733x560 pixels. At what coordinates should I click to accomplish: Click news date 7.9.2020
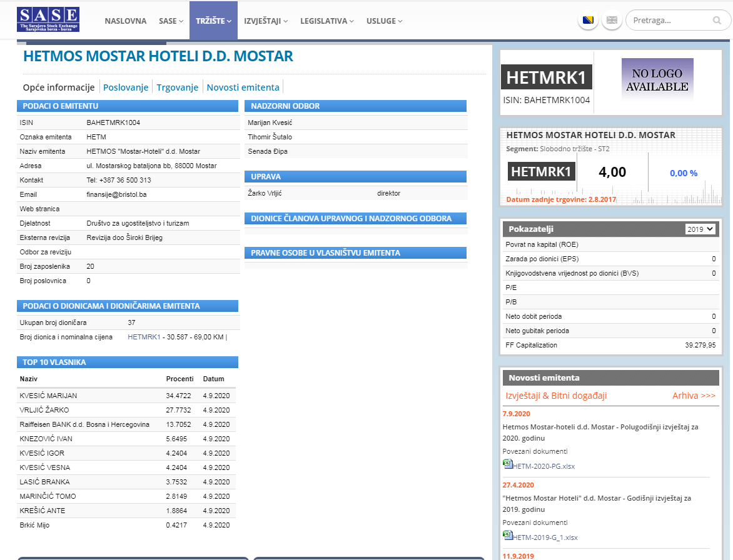pyautogui.click(x=516, y=414)
